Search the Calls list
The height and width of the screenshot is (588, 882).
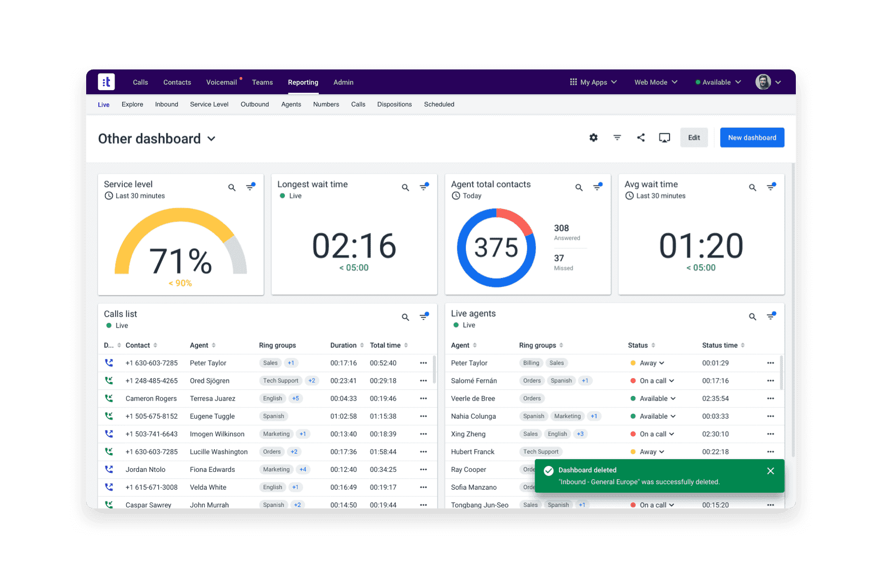tap(405, 317)
